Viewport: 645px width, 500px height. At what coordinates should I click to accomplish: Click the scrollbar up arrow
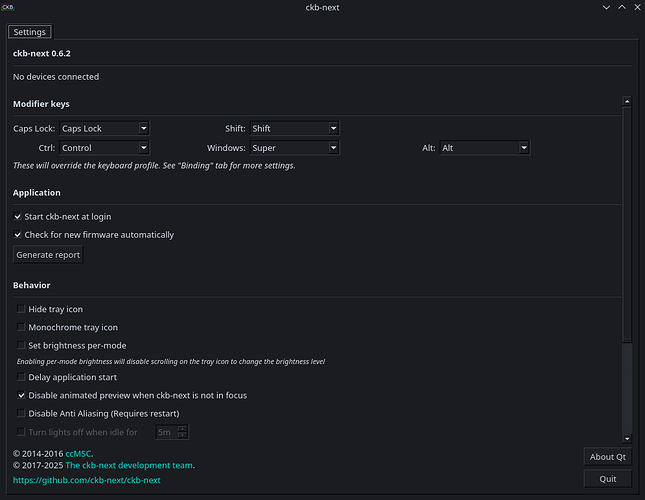[627, 101]
